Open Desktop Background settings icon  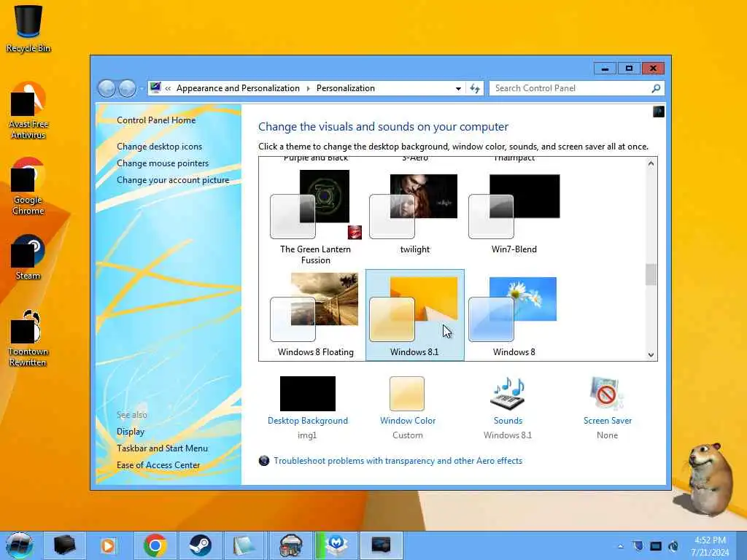click(308, 393)
